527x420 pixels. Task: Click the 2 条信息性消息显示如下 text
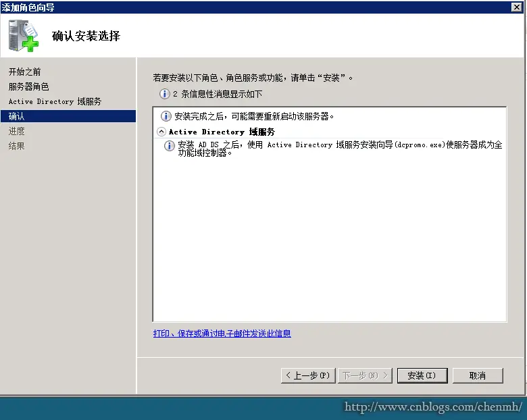(218, 94)
